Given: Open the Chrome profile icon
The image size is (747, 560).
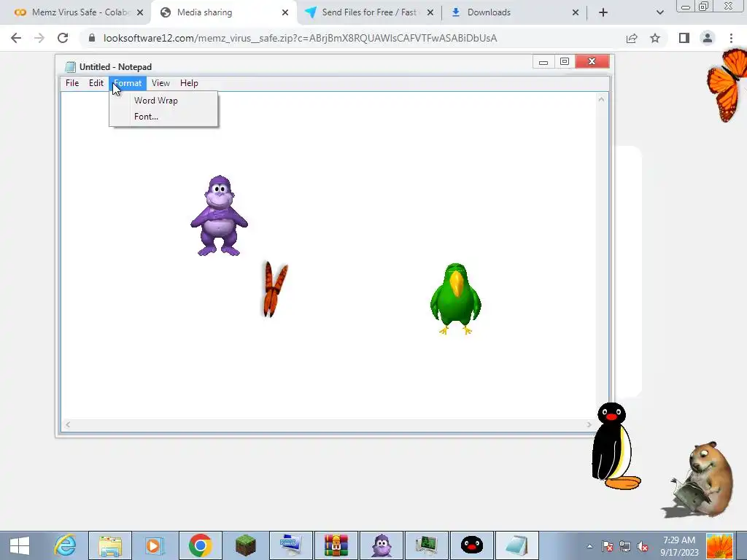Looking at the screenshot, I should point(708,38).
